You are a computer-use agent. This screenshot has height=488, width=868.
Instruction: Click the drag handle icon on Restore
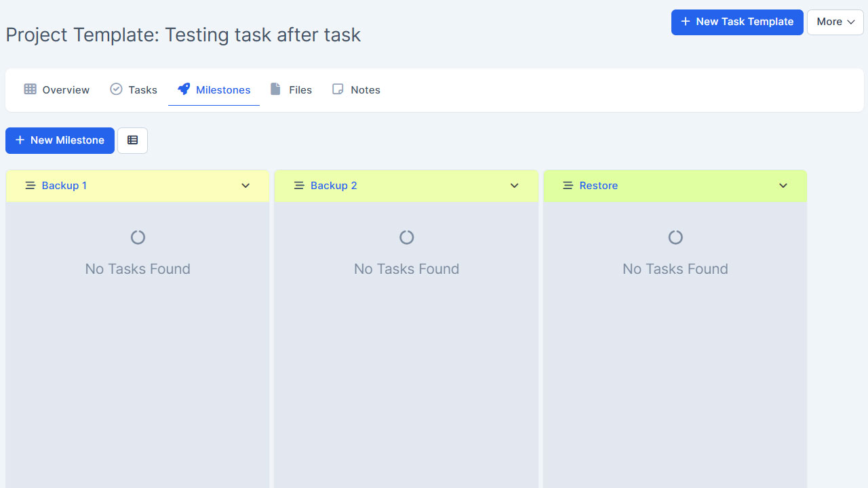tap(568, 186)
